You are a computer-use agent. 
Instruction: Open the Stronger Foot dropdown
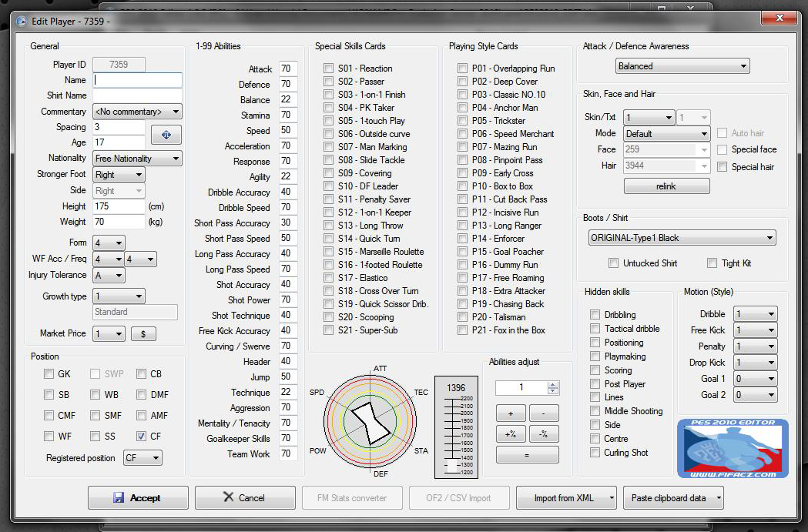[119, 175]
